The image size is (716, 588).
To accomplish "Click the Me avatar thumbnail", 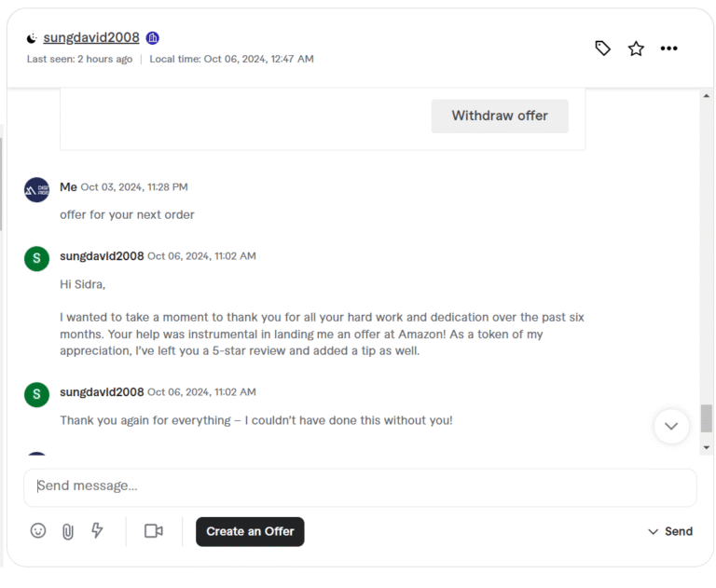I will pyautogui.click(x=36, y=190).
